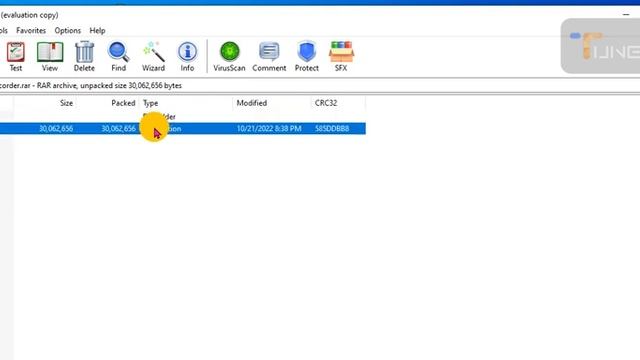Viewport: 640px width, 360px height.
Task: Open the Comment tool
Action: tap(269, 57)
